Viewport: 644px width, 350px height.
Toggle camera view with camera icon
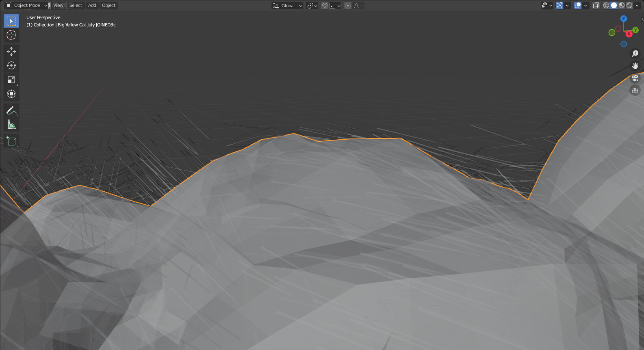pyautogui.click(x=635, y=78)
